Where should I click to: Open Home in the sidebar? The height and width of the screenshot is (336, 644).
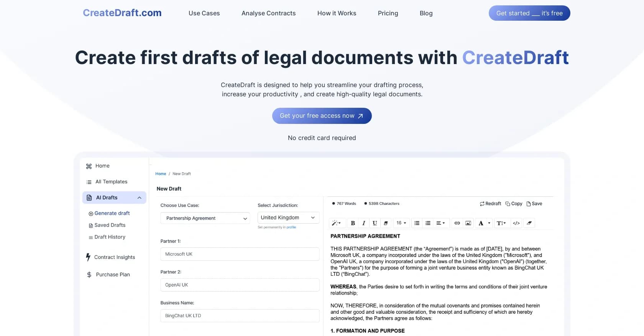click(x=102, y=166)
